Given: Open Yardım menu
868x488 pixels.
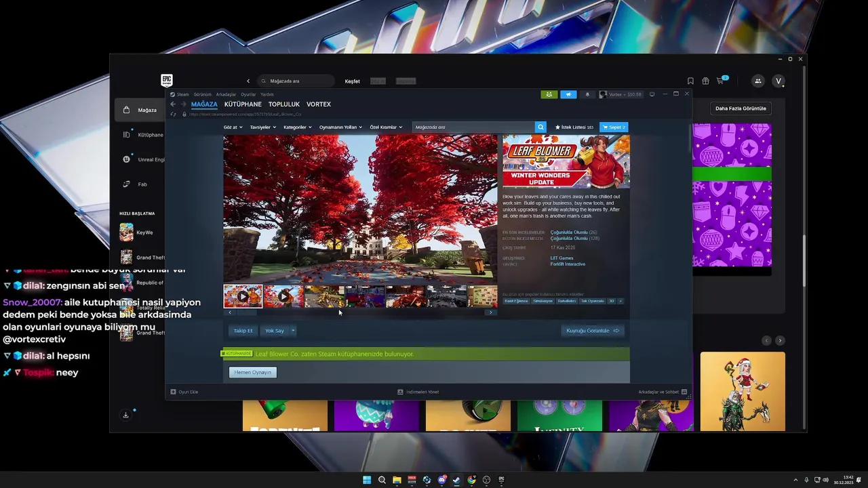Looking at the screenshot, I should (x=267, y=94).
